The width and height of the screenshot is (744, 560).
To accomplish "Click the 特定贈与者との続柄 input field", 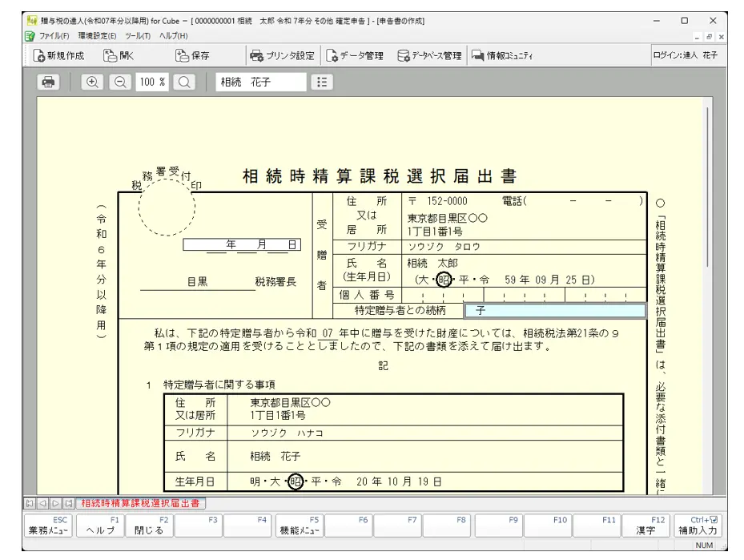I will [555, 310].
